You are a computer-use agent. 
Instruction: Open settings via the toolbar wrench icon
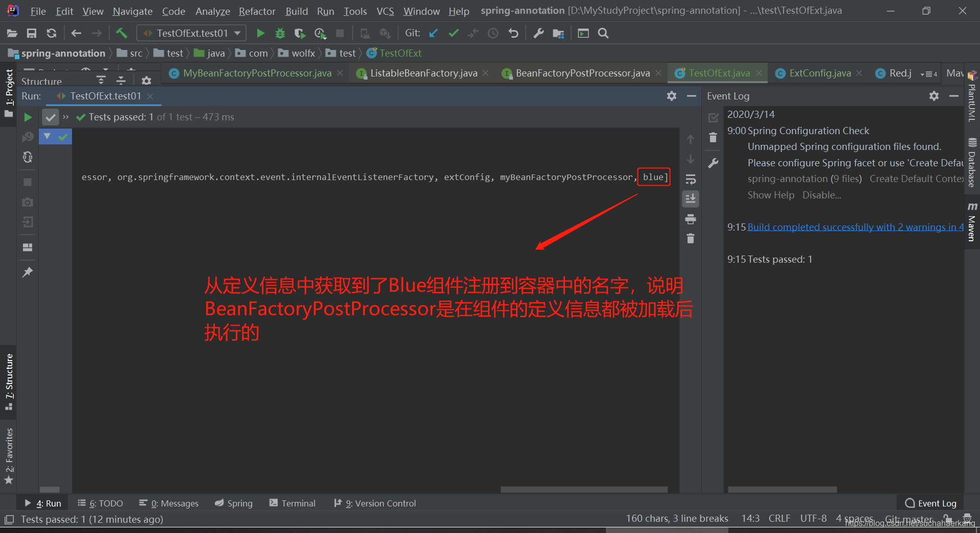point(538,33)
